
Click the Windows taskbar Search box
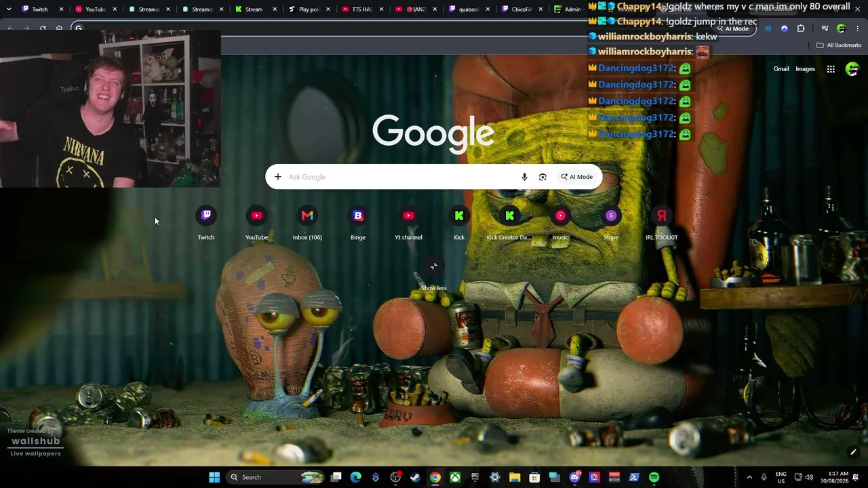point(275,477)
